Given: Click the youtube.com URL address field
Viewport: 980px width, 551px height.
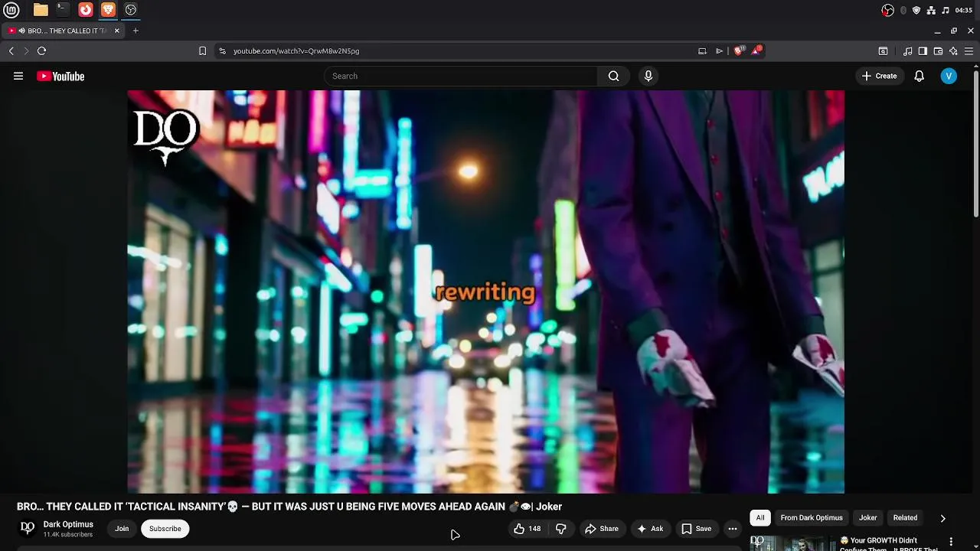Looking at the screenshot, I should [x=459, y=51].
